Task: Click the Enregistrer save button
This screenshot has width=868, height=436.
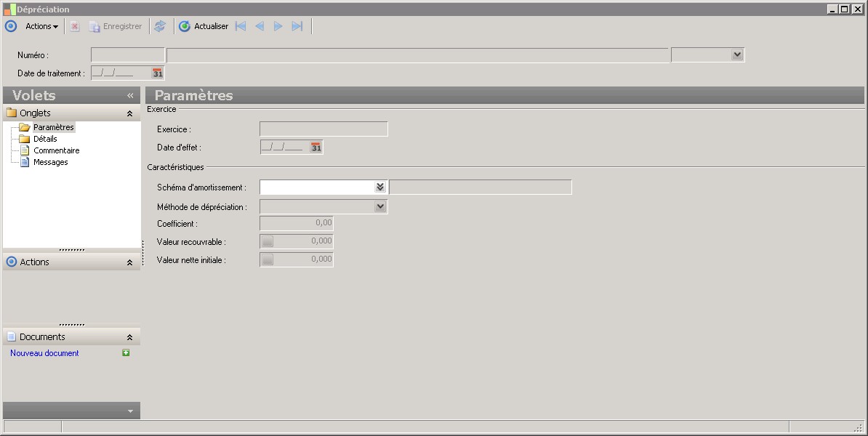Action: (x=116, y=26)
